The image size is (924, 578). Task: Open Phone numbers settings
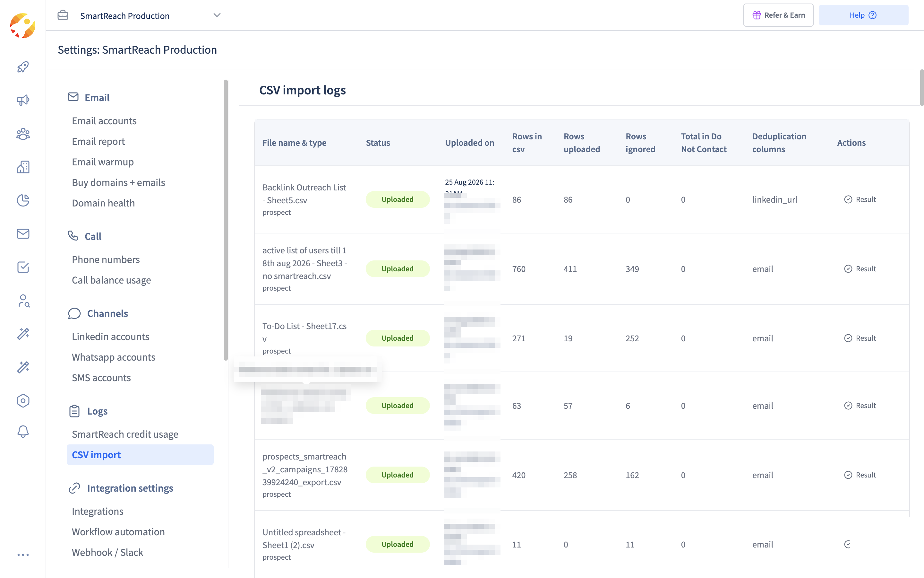[106, 259]
